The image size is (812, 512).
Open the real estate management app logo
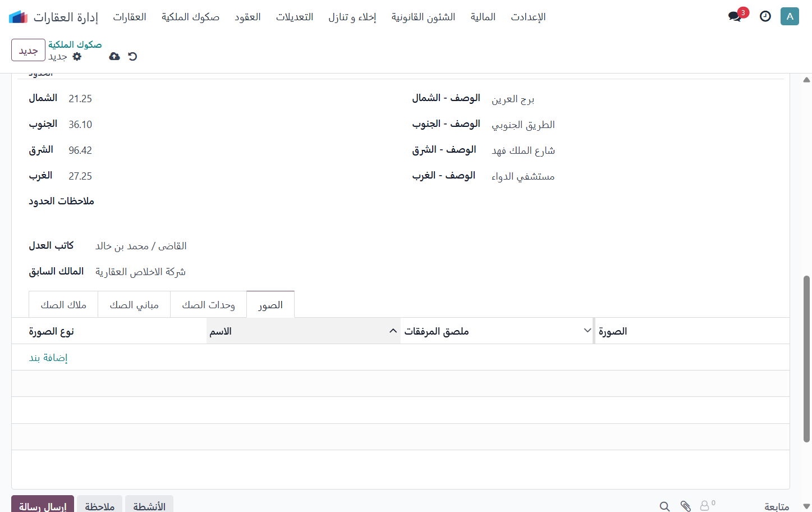[18, 17]
